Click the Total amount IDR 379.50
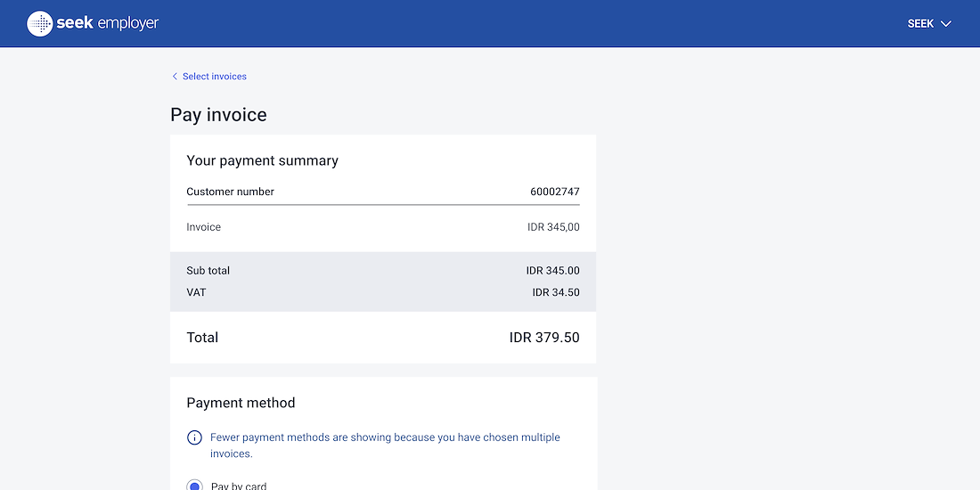 coord(543,338)
